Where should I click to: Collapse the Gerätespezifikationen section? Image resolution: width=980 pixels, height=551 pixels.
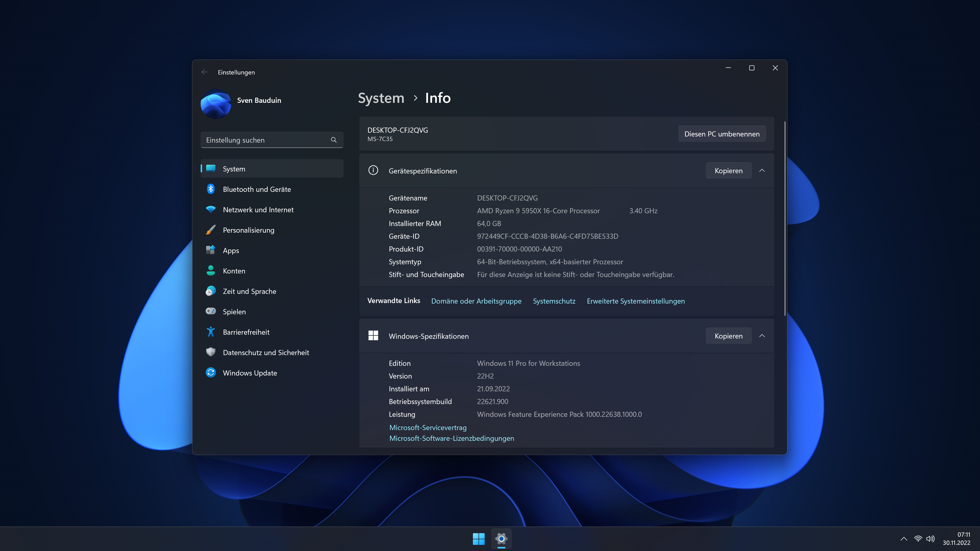point(762,171)
